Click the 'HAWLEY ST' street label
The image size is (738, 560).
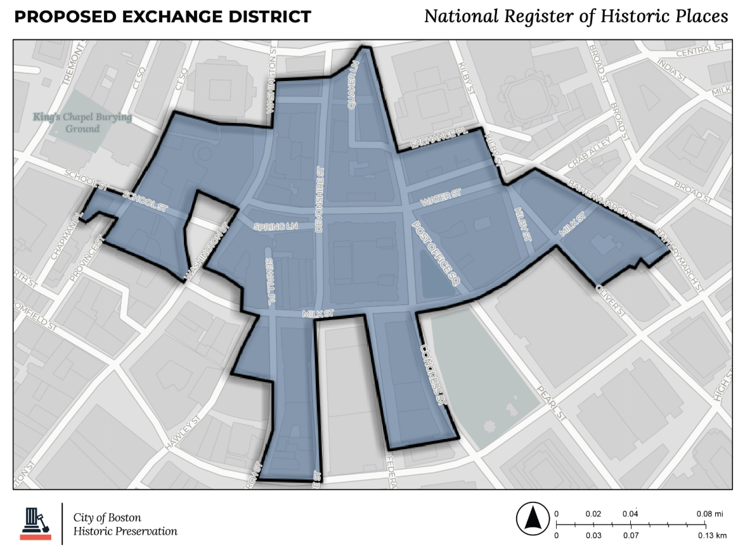(x=183, y=433)
